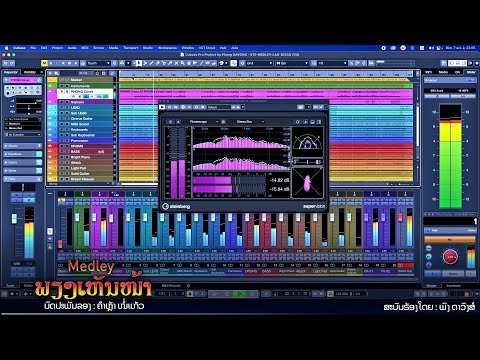The image size is (480, 360).
Task: Click the red Stereo Out channel fader
Action: click(400, 218)
